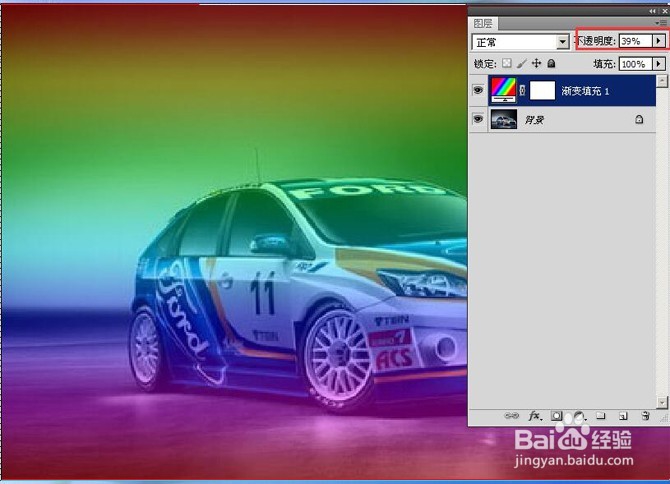Click the 100% fill field
The image size is (670, 484).
(636, 64)
